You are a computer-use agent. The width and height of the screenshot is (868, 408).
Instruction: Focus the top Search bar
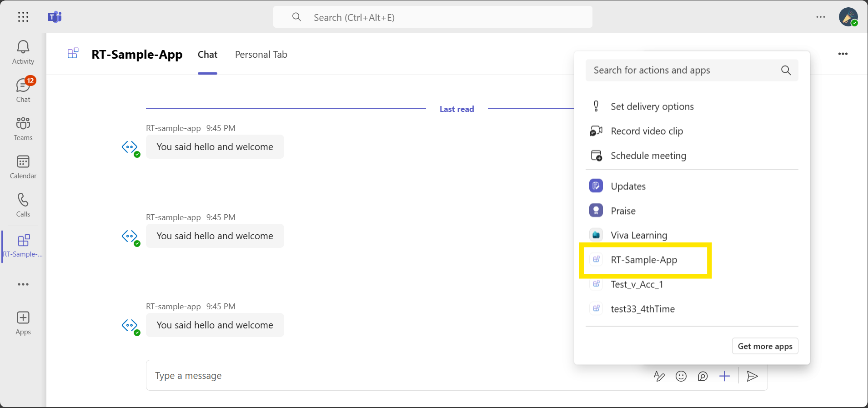433,17
